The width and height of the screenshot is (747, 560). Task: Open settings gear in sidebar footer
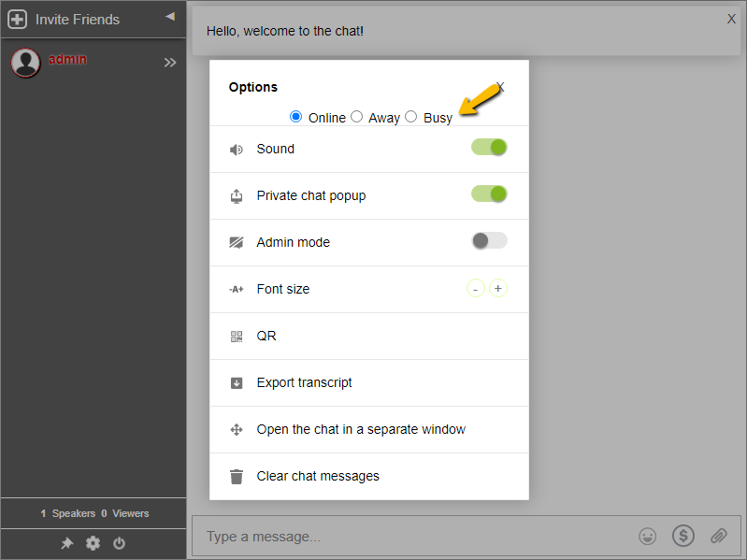click(93, 543)
